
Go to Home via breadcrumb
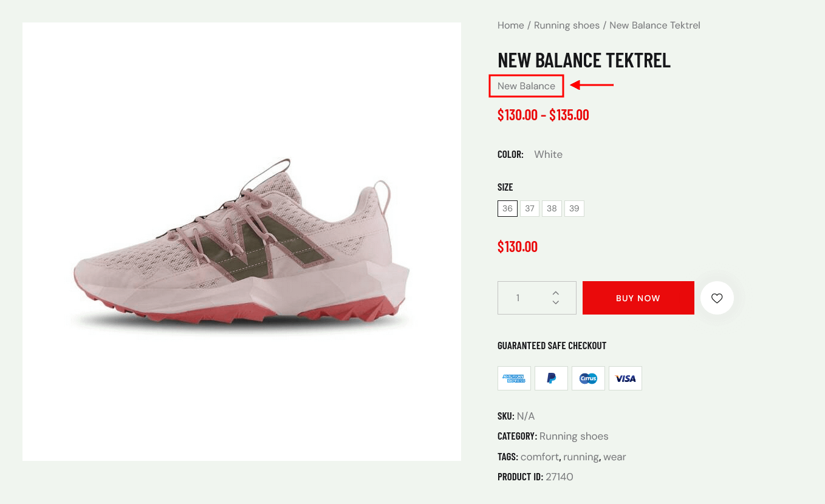coord(510,26)
